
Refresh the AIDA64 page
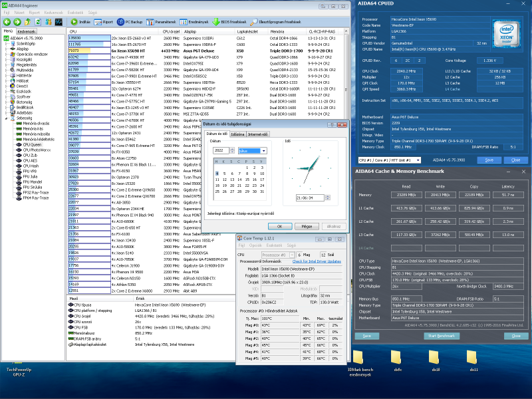(x=38, y=22)
